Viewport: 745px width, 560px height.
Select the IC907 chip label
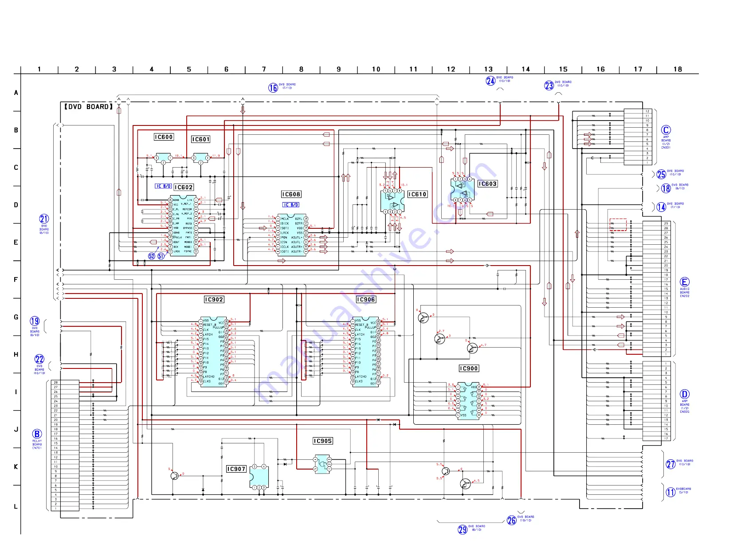pos(236,469)
